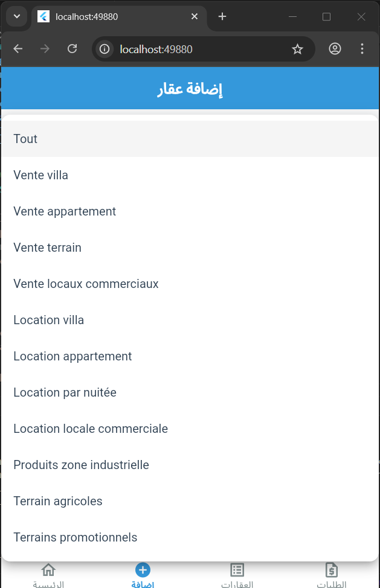Select the 'Tout' option

click(25, 139)
